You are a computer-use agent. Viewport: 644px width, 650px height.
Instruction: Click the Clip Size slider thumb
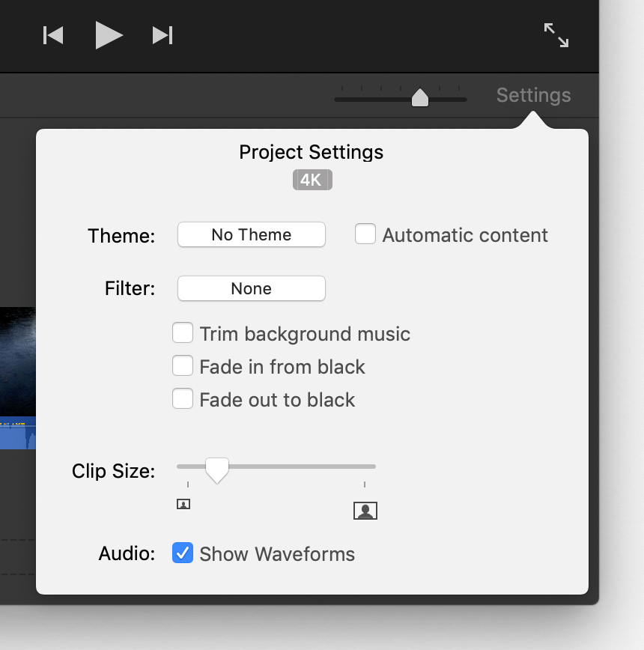point(217,470)
